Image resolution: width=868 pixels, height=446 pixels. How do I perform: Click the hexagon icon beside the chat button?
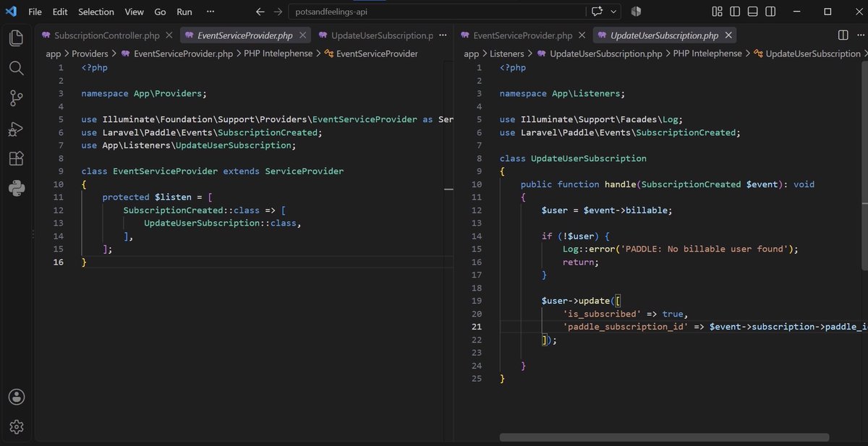tap(636, 12)
